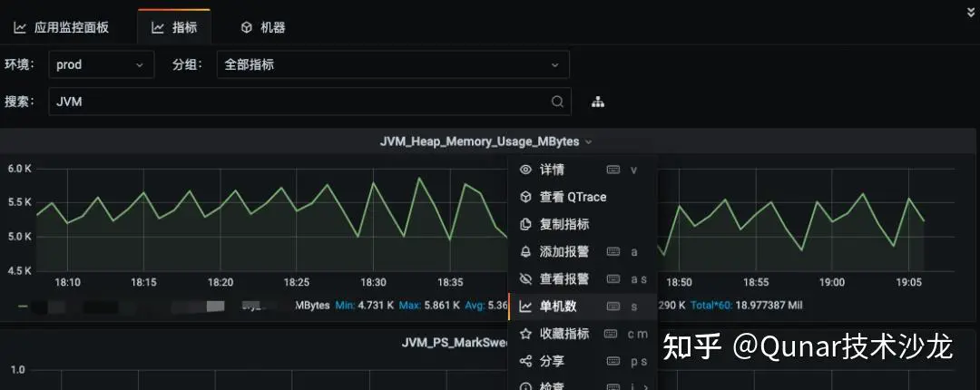Viewport: 980px width, 390px height.
Task: Click the bell icon for 添加报警
Action: [x=525, y=251]
